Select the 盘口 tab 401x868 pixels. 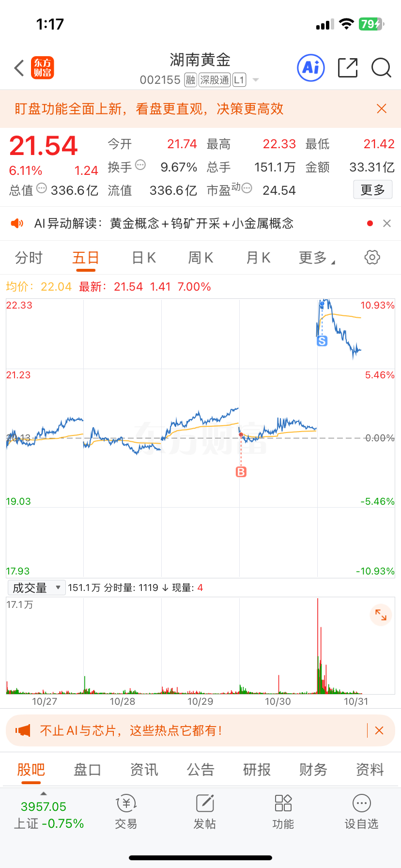[87, 769]
